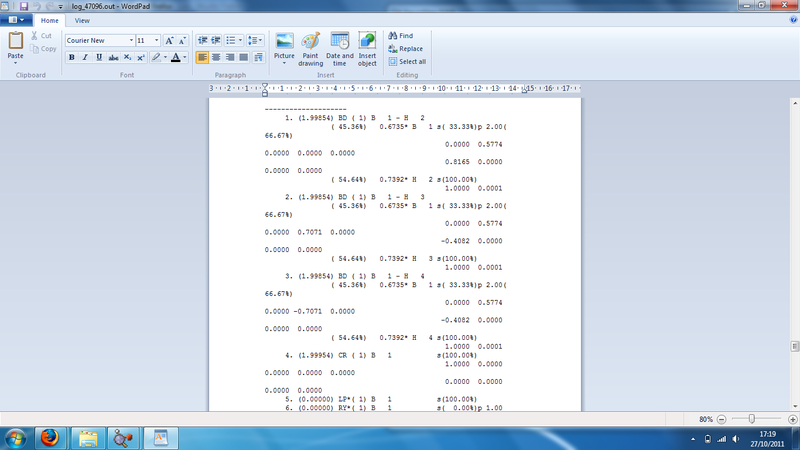This screenshot has height=450, width=800.
Task: Toggle strikethrough formatting
Action: pyautogui.click(x=113, y=57)
